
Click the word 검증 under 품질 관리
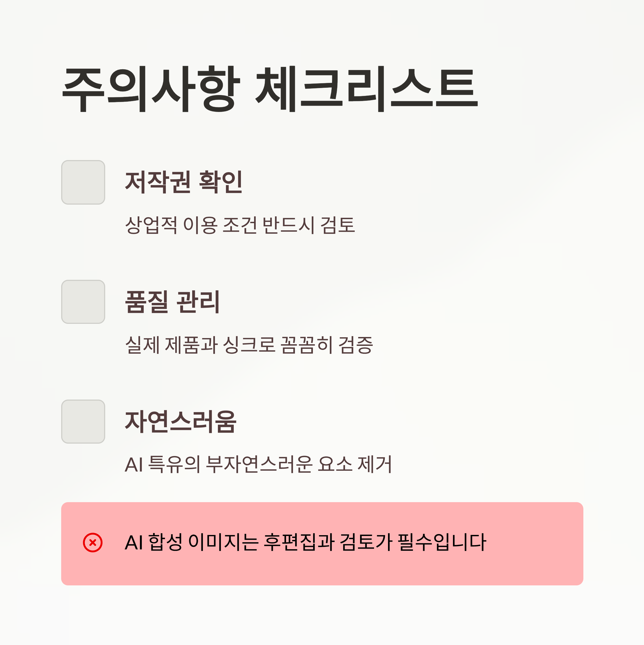pos(356,345)
